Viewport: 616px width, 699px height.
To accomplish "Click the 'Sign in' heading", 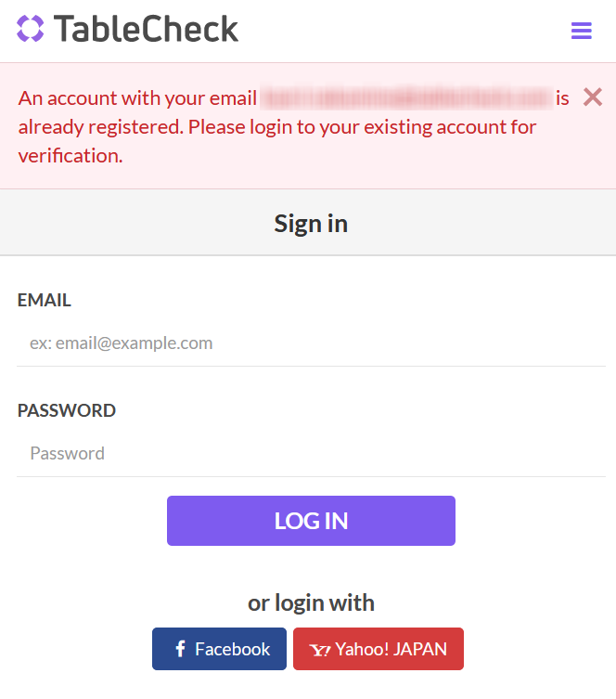I will click(311, 223).
